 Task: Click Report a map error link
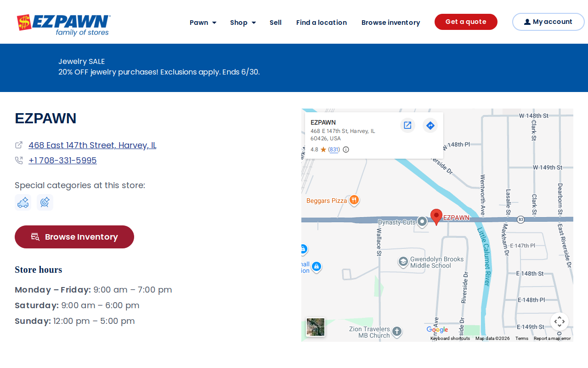[x=552, y=339]
